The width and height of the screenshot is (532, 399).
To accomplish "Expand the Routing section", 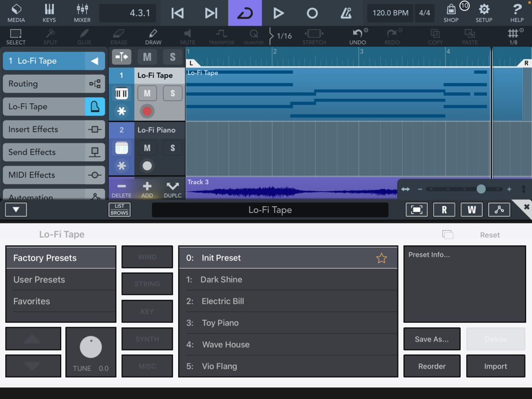I will click(54, 84).
